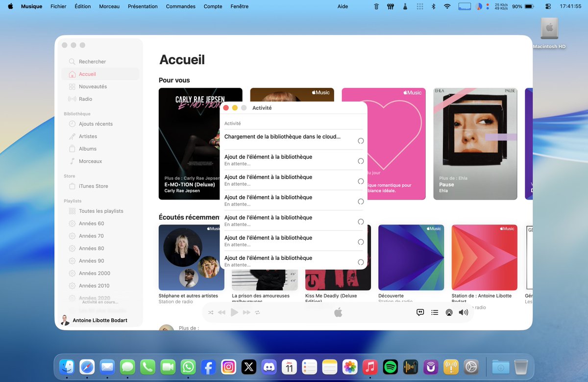Image resolution: width=588 pixels, height=382 pixels.
Task: Open the battery status in menu bar
Action: coord(523,6)
